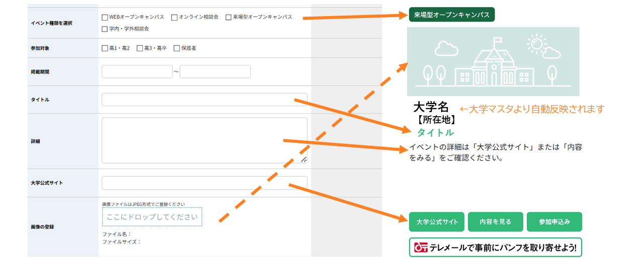This screenshot has height=260, width=644.
Task: Enable the 来場型オープンキャンパス checkbox
Action: [x=228, y=17]
